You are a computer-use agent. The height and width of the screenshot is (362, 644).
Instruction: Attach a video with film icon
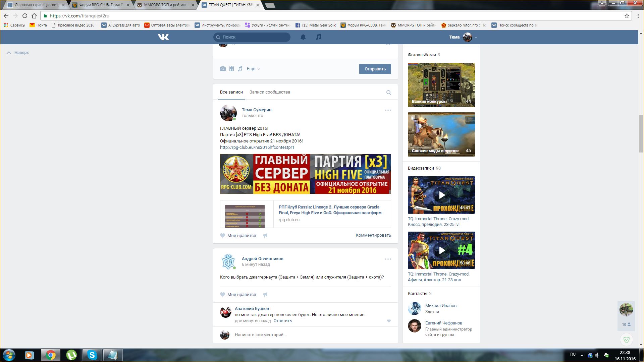click(231, 69)
